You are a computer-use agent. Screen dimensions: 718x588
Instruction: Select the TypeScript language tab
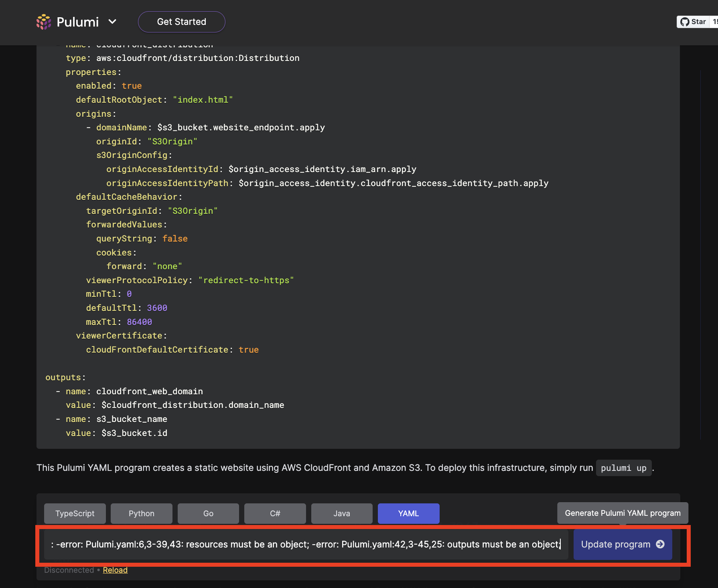75,513
